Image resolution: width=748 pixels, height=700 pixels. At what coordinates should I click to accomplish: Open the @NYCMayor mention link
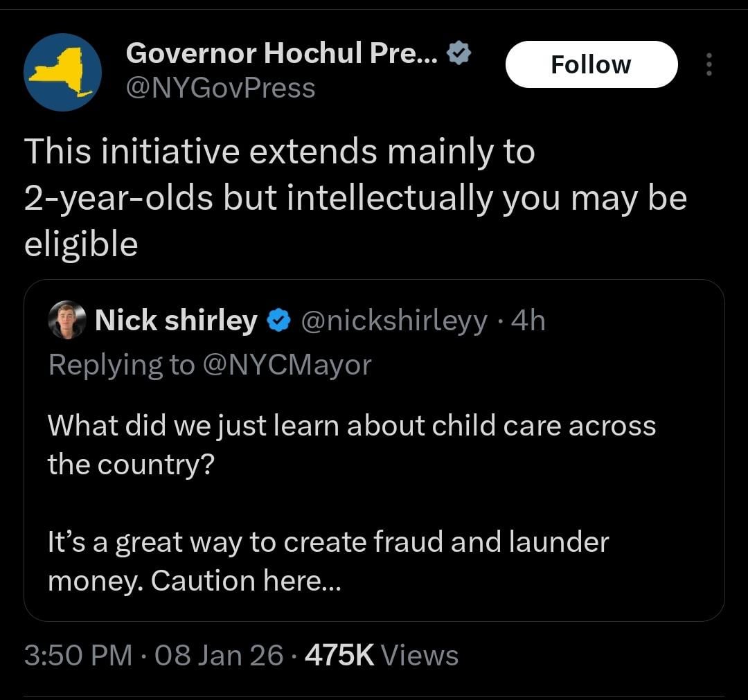(x=287, y=364)
